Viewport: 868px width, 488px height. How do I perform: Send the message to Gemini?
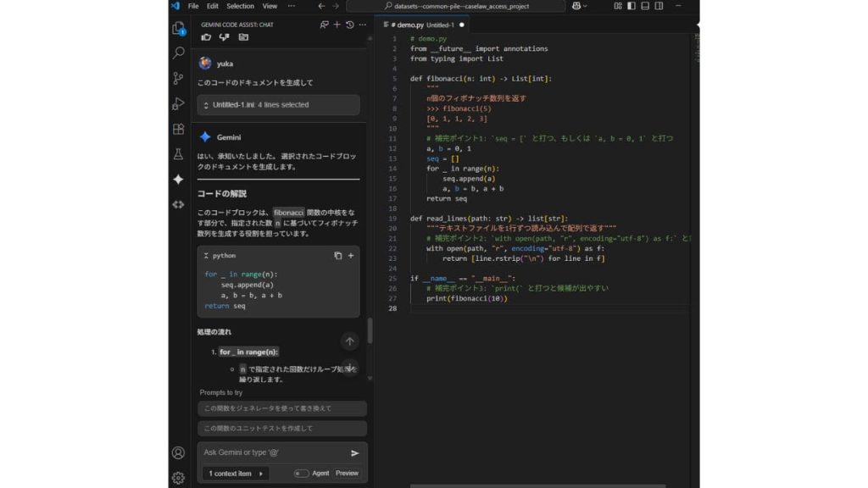click(x=355, y=453)
